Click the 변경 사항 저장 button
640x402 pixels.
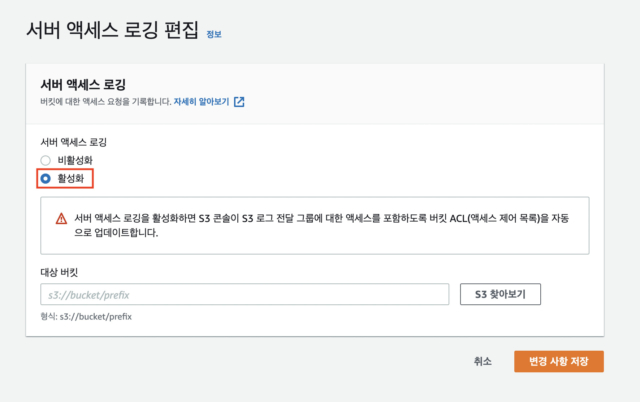(559, 361)
